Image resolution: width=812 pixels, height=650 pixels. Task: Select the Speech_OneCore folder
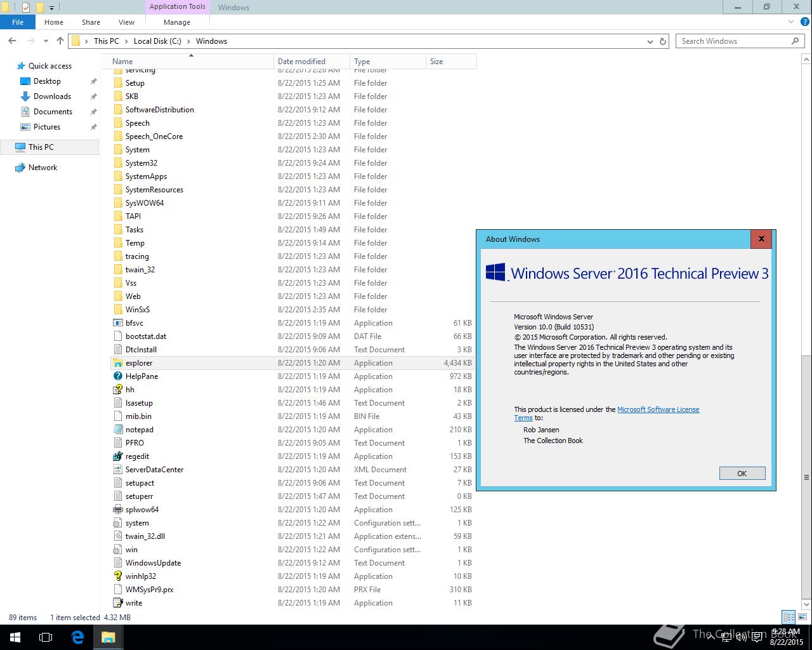click(292, 136)
